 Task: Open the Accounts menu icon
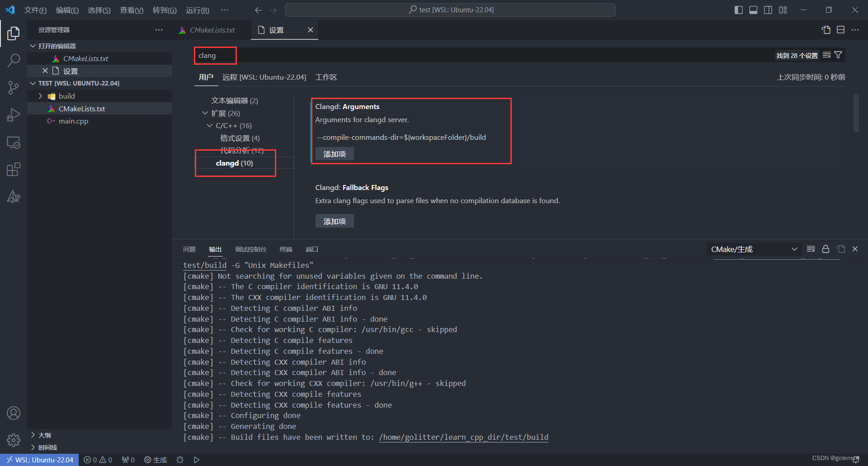(x=14, y=413)
